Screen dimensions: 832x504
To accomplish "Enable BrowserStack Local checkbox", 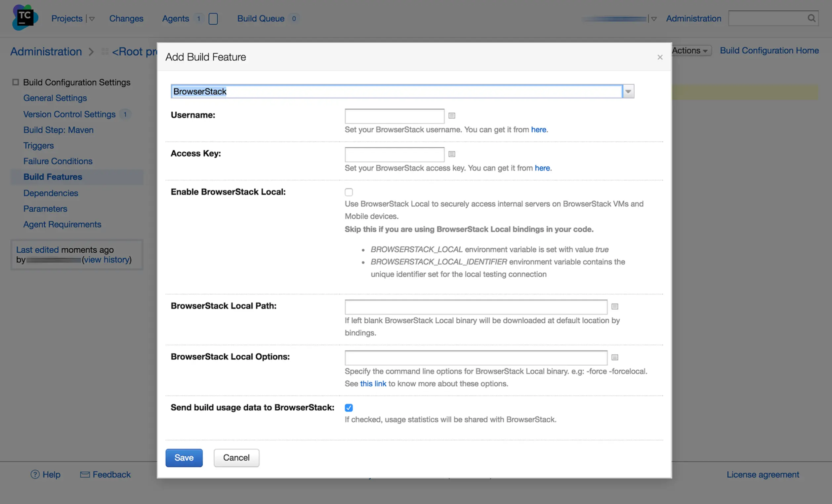I will (349, 192).
